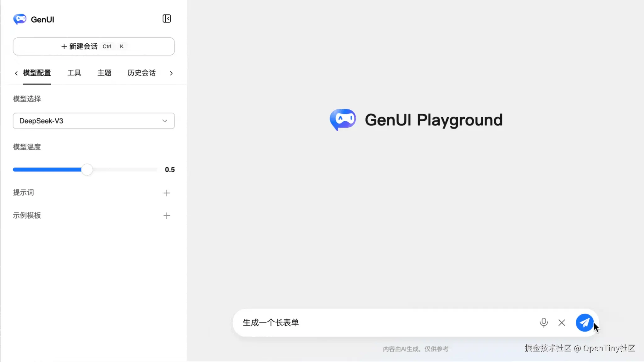Click the 0.5 temperature value label
The image size is (644, 362).
click(x=170, y=169)
